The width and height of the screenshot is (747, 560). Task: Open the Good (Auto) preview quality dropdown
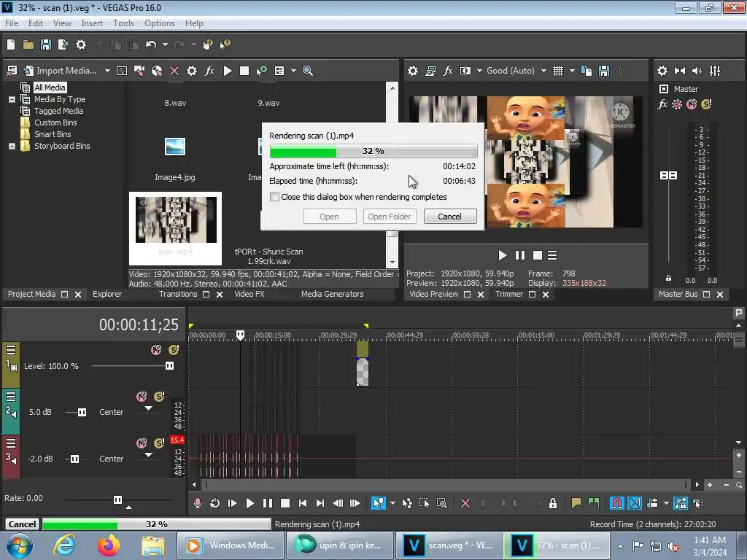(x=516, y=71)
